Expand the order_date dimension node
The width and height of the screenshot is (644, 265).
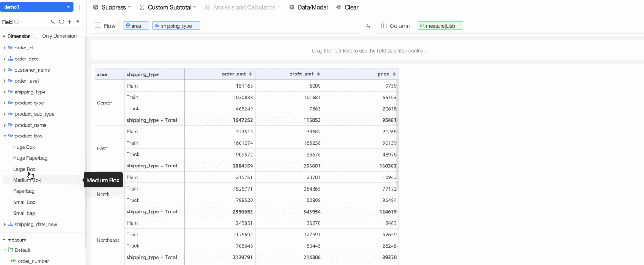click(x=5, y=59)
